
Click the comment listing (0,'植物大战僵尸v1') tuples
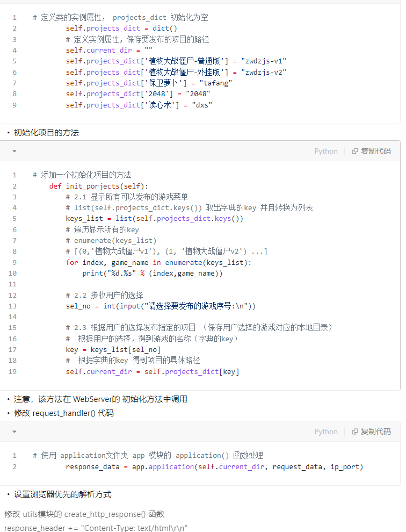[x=166, y=251]
